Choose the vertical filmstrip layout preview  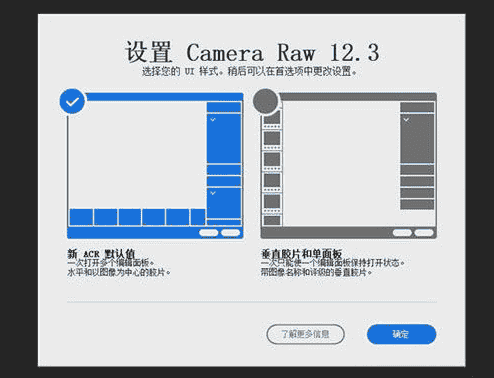[x=349, y=166]
